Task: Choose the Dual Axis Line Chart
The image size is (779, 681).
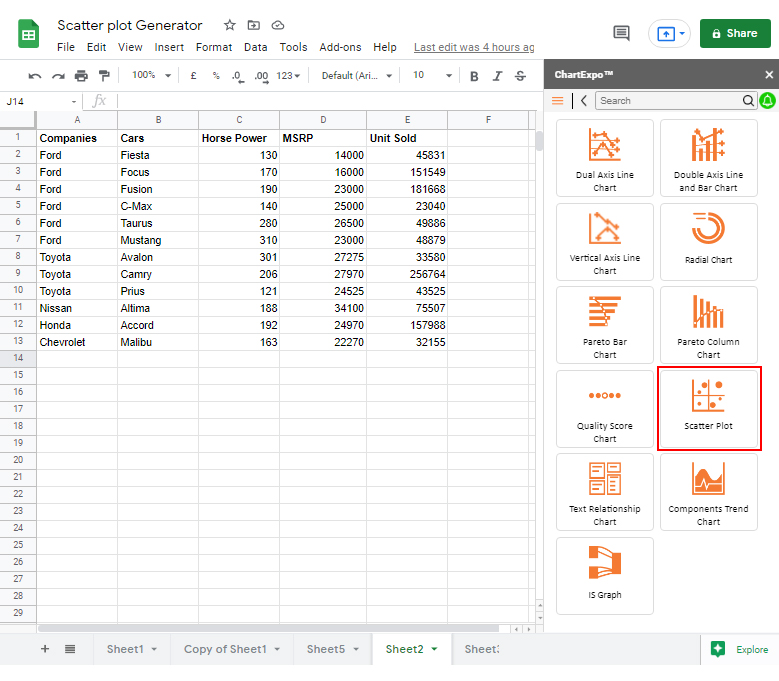Action: 605,158
